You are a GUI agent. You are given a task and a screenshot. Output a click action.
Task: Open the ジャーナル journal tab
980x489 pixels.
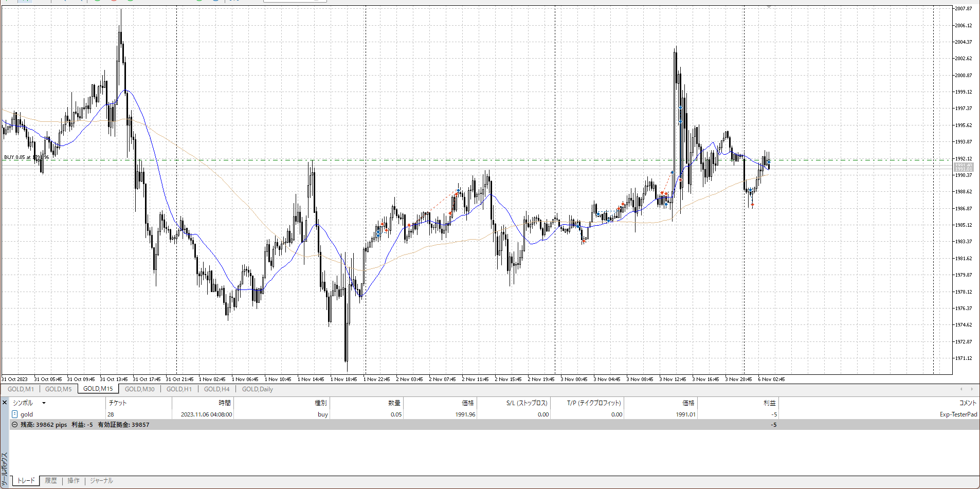pos(101,481)
